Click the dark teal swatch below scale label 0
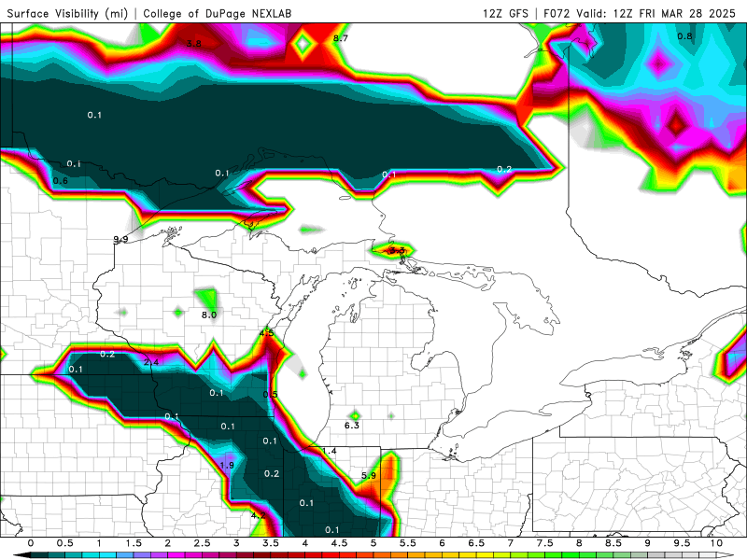The image size is (747, 560). click(38, 555)
